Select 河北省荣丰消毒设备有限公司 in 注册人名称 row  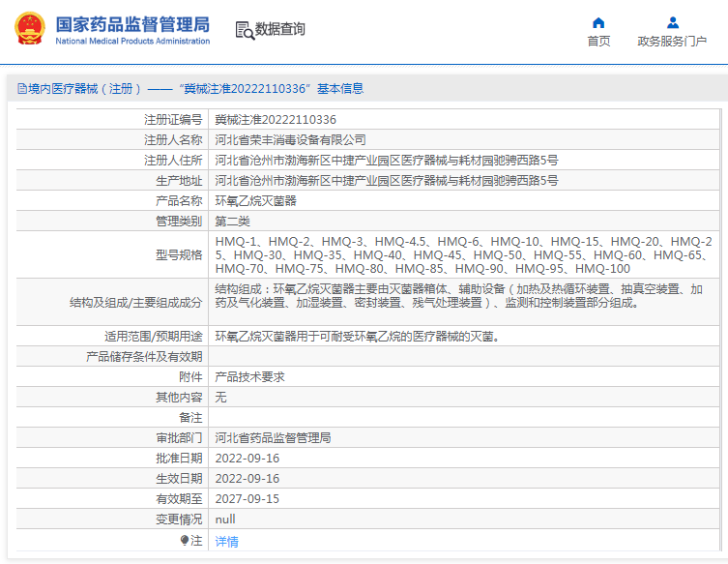pyautogui.click(x=290, y=140)
